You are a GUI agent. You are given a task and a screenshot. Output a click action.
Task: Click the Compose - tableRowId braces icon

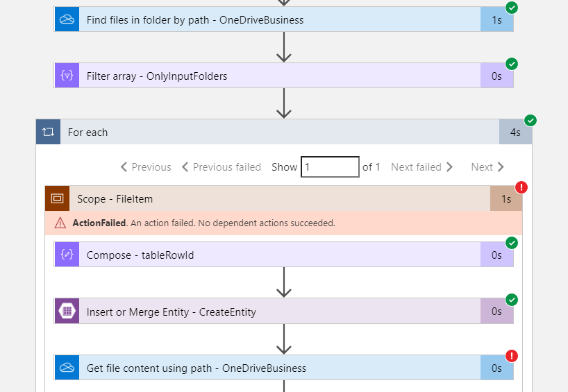(67, 255)
